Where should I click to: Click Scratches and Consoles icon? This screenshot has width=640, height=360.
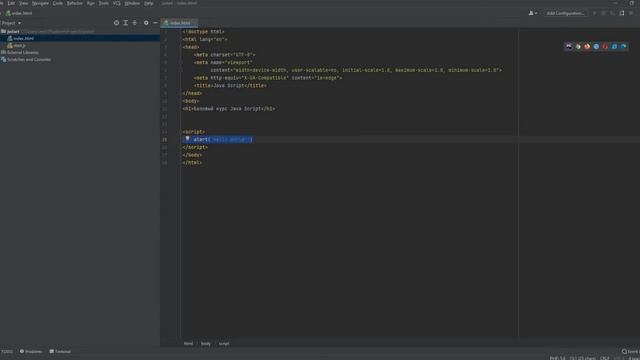click(x=3, y=60)
